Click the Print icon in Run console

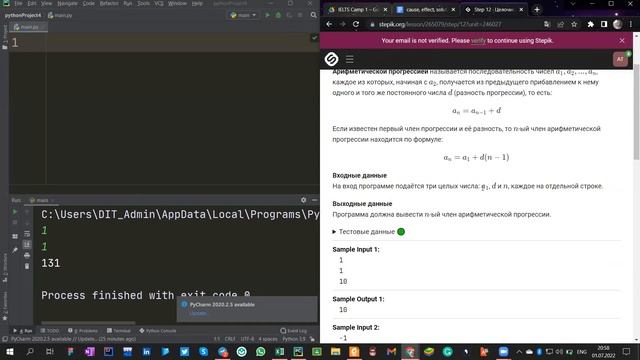pos(27,256)
